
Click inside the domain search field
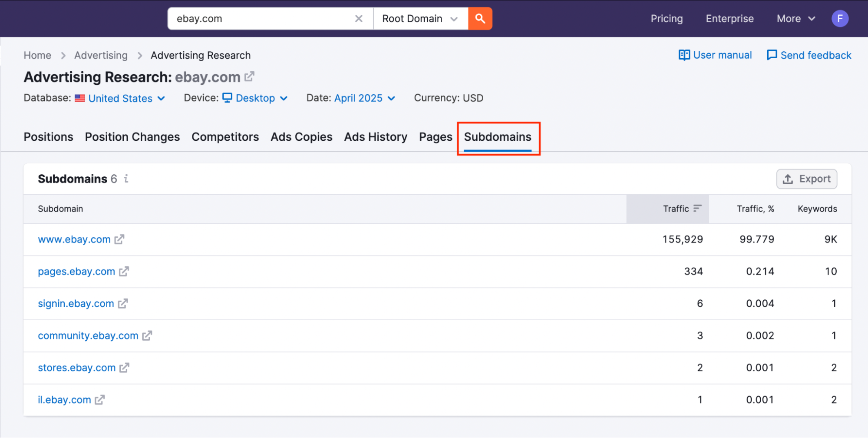tap(261, 18)
